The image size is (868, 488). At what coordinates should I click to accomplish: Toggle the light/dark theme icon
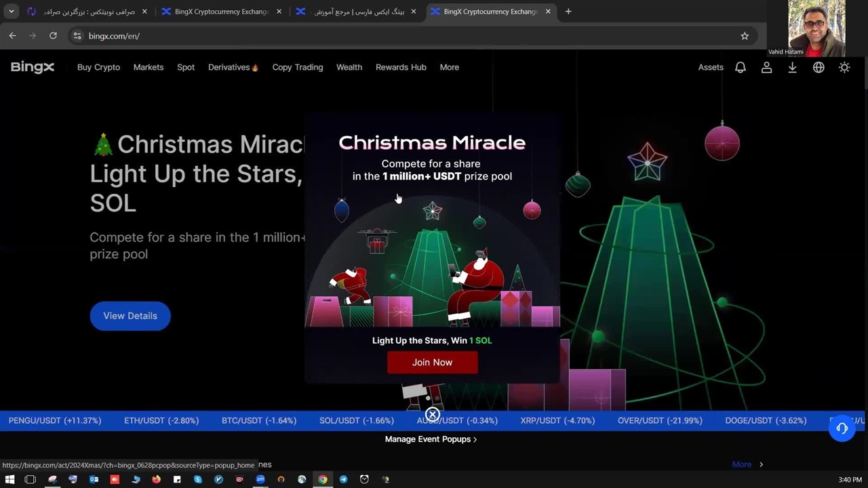pos(844,67)
